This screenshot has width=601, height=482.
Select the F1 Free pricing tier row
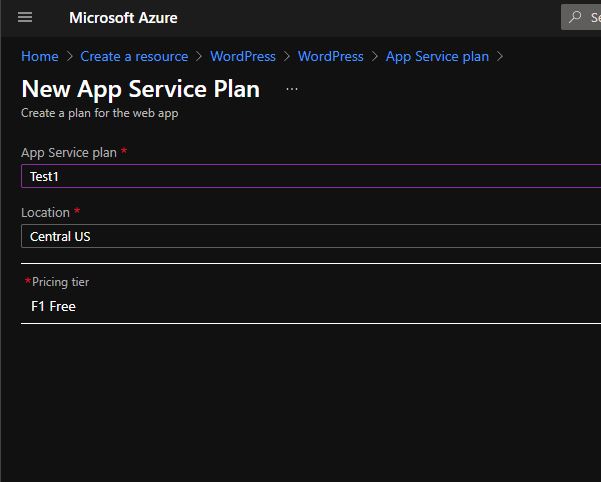click(x=311, y=294)
